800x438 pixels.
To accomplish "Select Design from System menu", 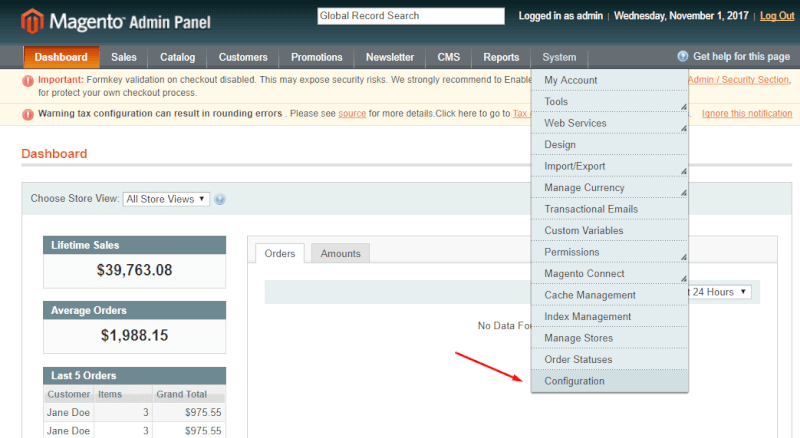I will (x=609, y=144).
